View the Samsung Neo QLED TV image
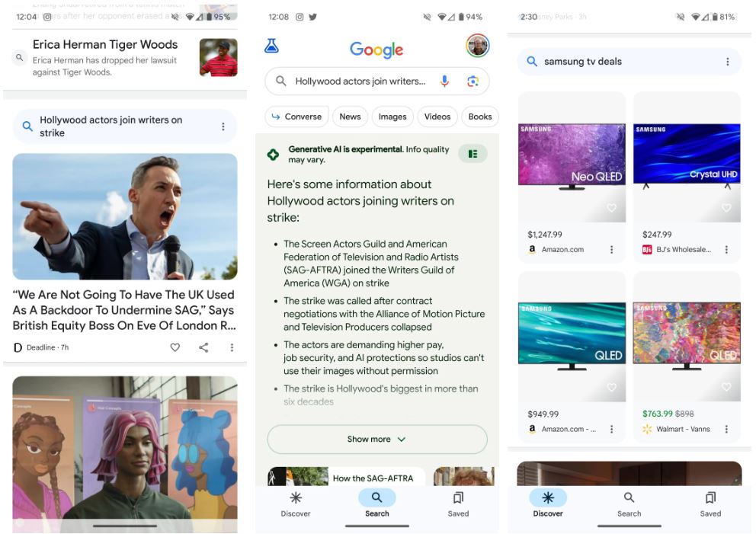The image size is (756, 534). [572, 157]
